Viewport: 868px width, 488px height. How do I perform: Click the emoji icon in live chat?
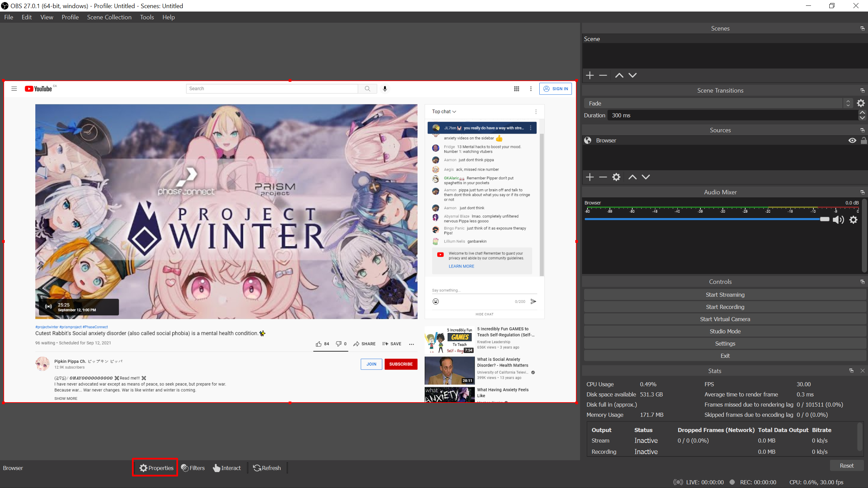pyautogui.click(x=436, y=301)
